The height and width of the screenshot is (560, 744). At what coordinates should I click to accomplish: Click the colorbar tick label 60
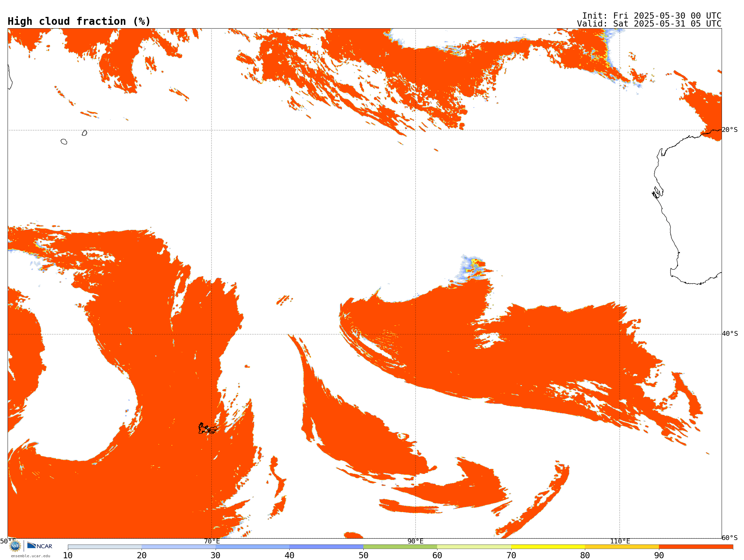[x=437, y=555]
